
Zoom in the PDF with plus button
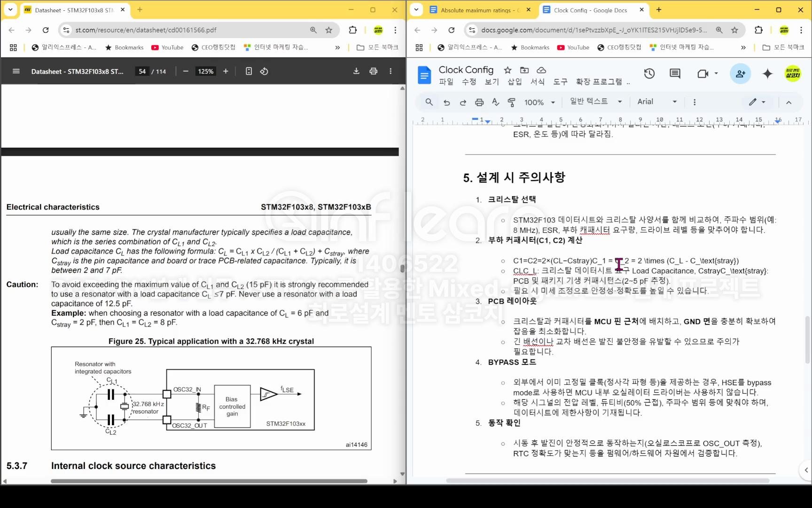[226, 71]
